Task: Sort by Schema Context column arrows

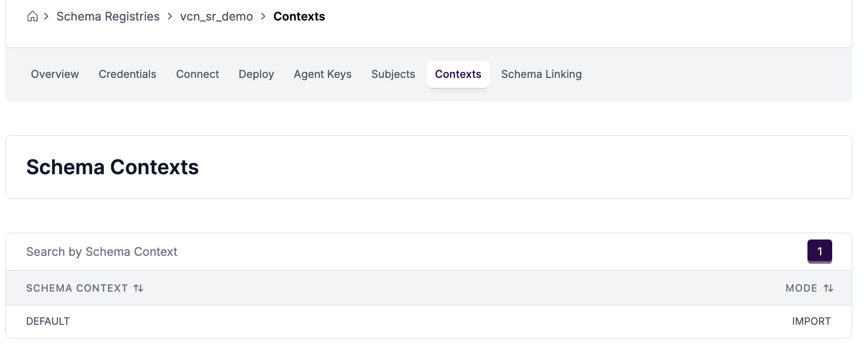Action: [x=139, y=288]
